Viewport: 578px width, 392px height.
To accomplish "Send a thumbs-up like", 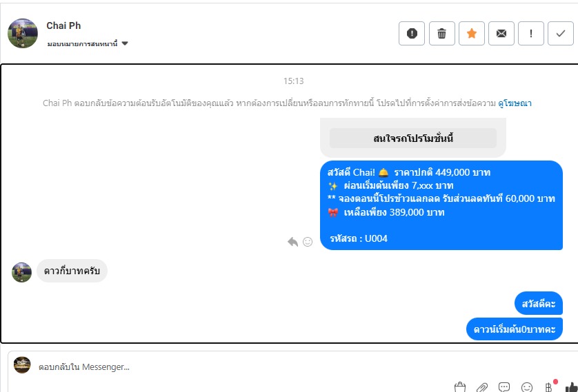I will pos(571,387).
